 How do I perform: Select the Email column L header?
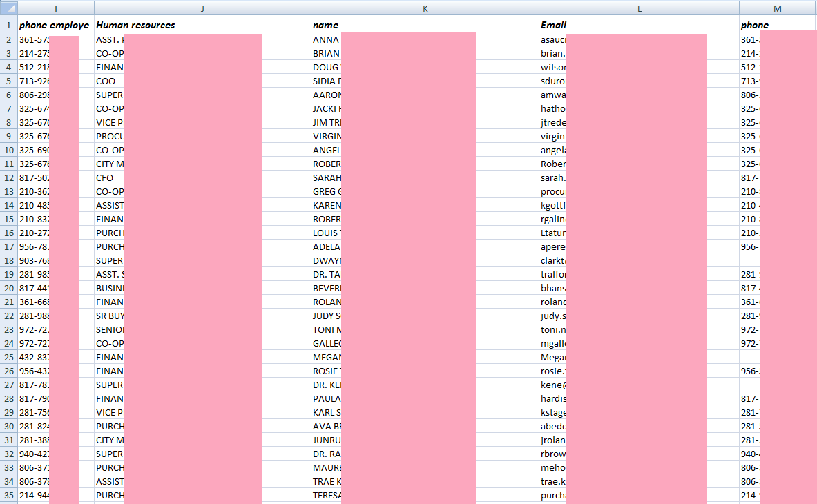[639, 8]
